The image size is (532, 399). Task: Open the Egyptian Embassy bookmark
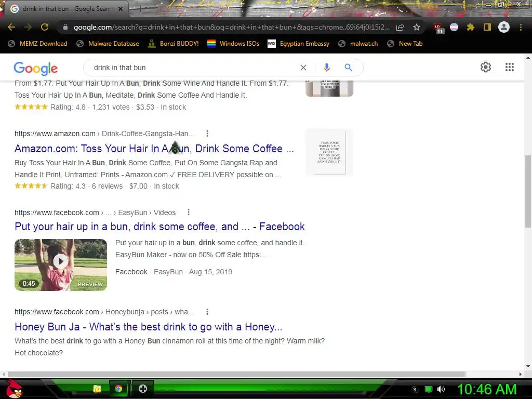(299, 44)
